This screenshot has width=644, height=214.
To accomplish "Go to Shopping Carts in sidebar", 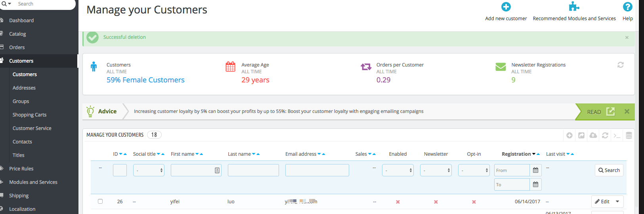I will [x=29, y=115].
